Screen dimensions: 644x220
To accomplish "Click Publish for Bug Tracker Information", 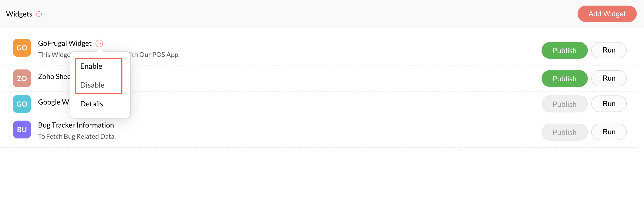I will pyautogui.click(x=564, y=132).
